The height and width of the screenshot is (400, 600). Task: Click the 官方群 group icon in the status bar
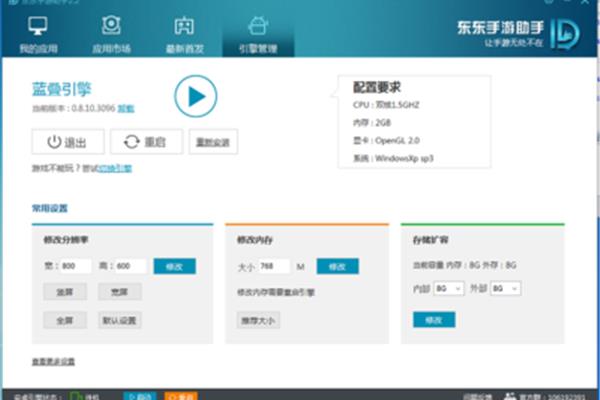click(x=510, y=397)
